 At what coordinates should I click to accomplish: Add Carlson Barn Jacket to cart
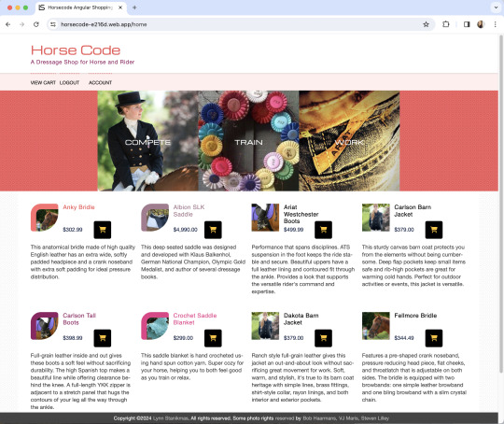[434, 230]
